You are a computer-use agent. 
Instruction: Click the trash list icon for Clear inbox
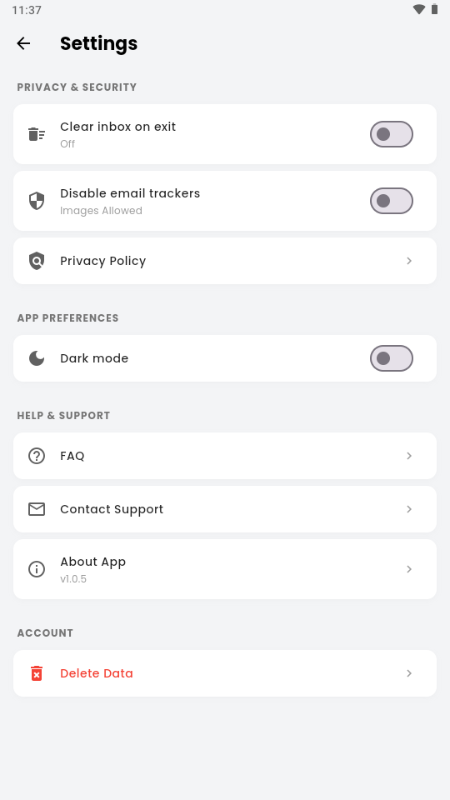[x=36, y=134]
